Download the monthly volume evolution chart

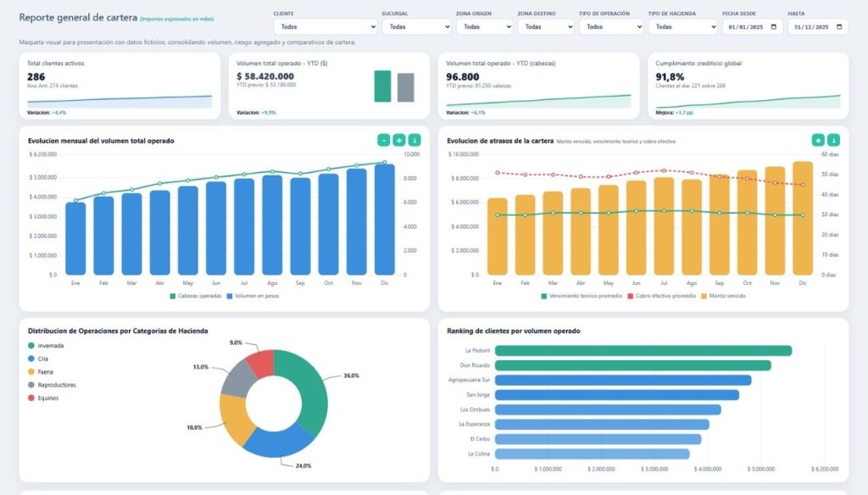[x=415, y=140]
